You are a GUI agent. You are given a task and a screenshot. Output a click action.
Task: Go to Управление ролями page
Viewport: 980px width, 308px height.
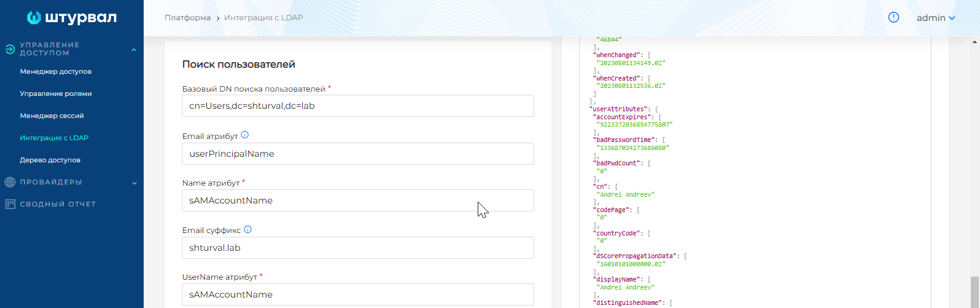coord(56,93)
